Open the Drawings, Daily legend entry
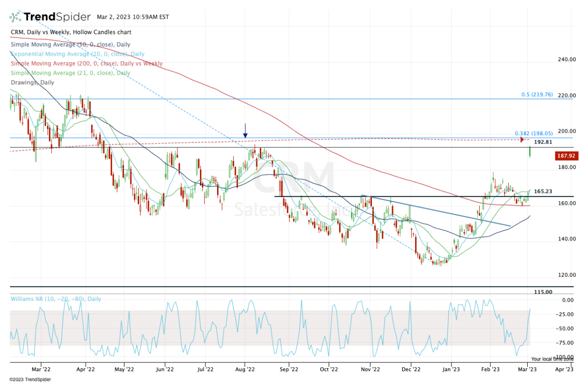Image resolution: width=588 pixels, height=384 pixels. [x=32, y=82]
